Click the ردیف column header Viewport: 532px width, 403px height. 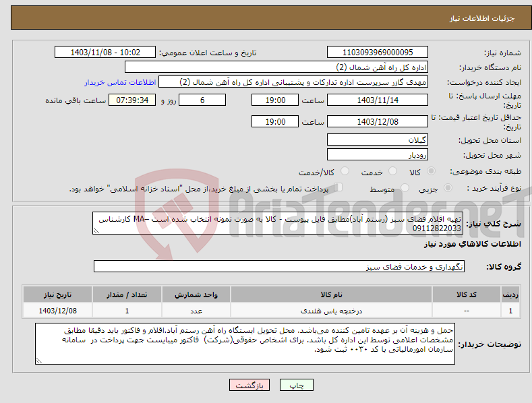click(510, 294)
